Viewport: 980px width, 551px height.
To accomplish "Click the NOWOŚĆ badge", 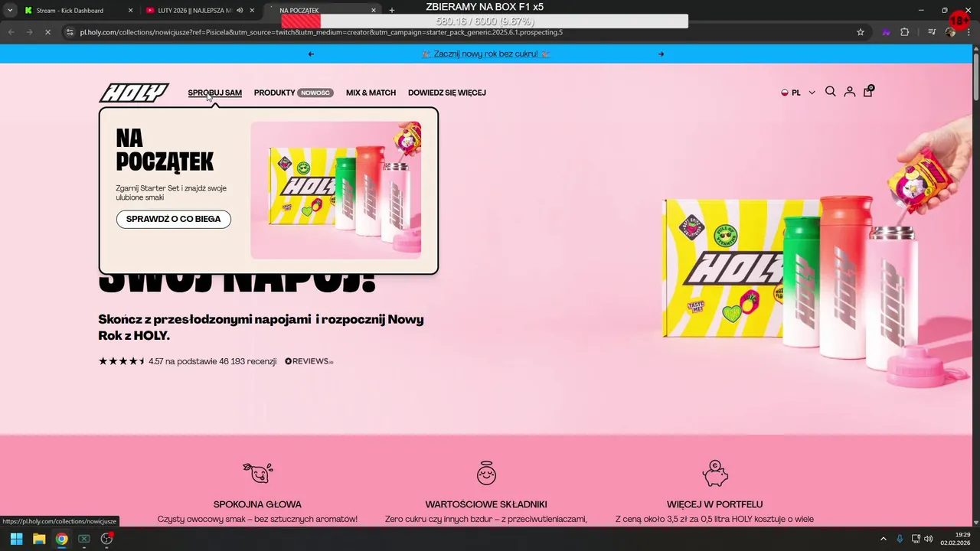I will tap(315, 93).
